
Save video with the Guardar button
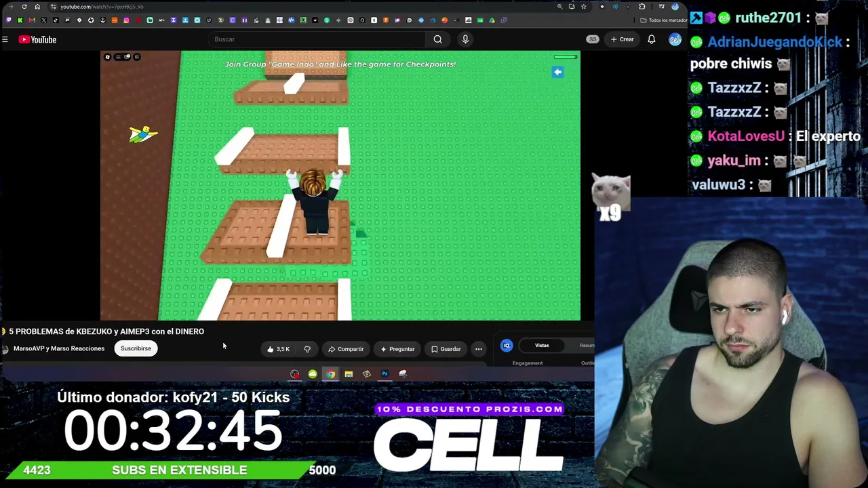pos(446,349)
